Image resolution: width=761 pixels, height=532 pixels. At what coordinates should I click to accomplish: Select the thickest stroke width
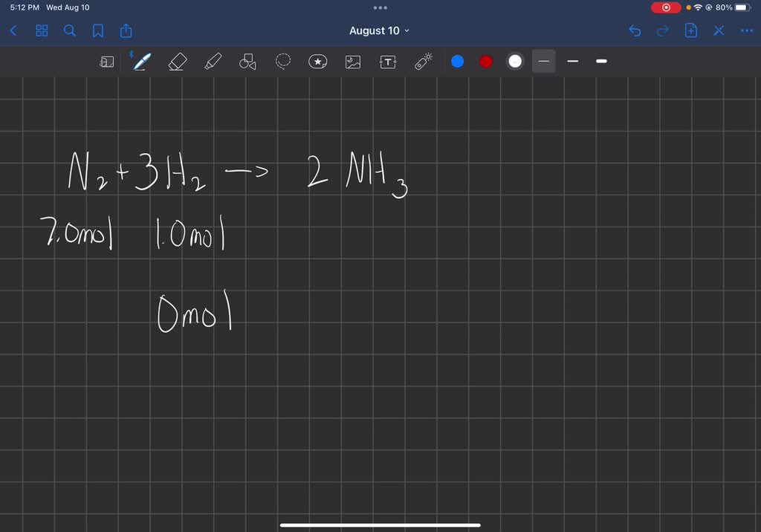tap(601, 61)
